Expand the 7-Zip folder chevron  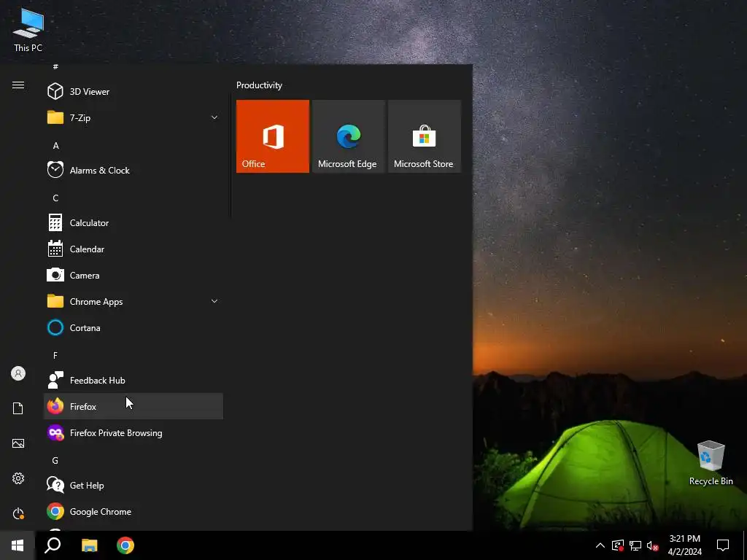tap(214, 117)
